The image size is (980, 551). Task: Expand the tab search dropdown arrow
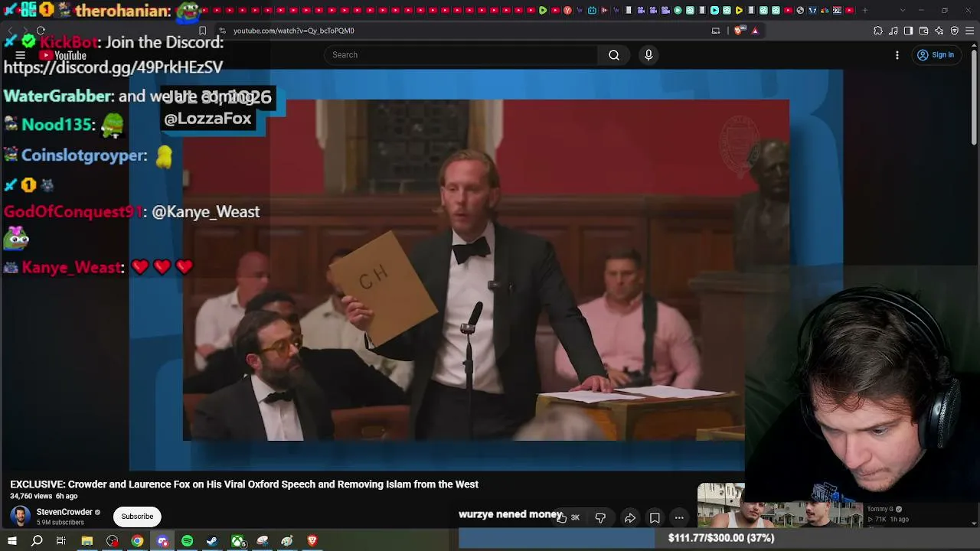[x=902, y=10]
